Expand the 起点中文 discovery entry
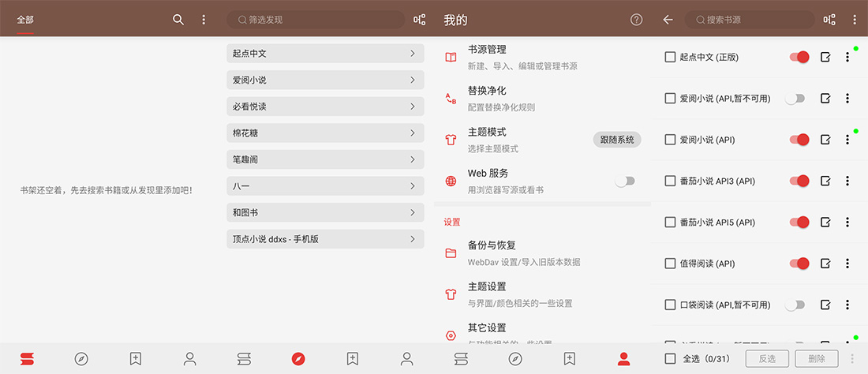Screen dimensions: 868x374 click(325, 54)
